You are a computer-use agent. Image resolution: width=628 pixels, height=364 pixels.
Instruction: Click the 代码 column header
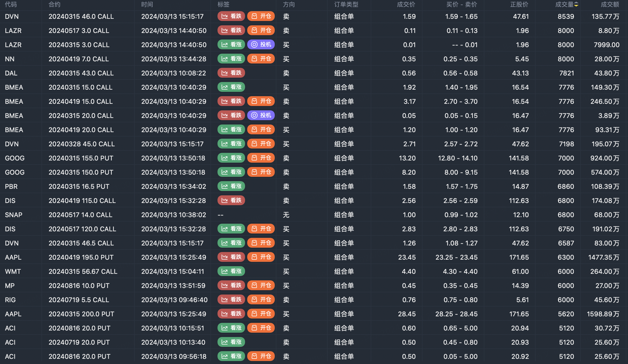click(x=11, y=5)
